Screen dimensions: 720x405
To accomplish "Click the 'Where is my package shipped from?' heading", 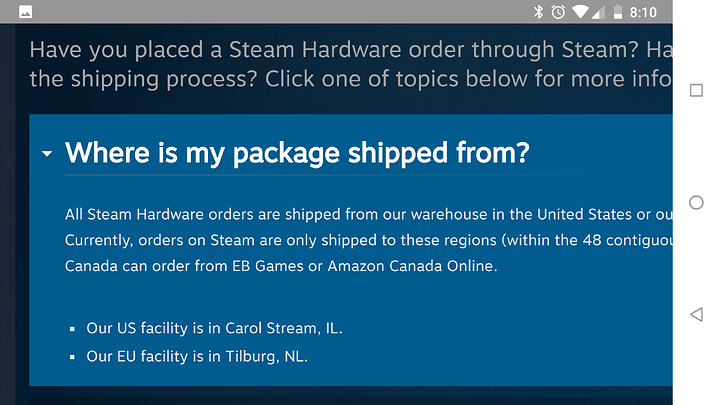I will (x=297, y=153).
